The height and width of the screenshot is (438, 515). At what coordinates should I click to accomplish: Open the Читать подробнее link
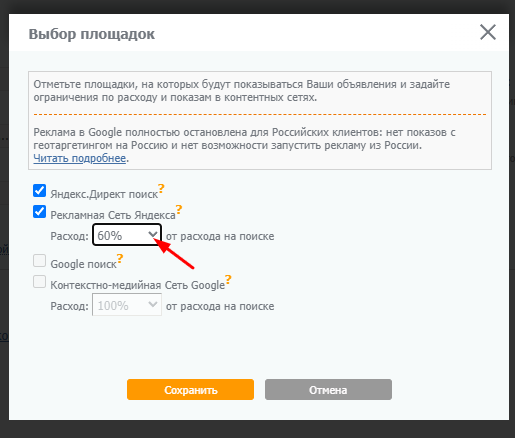click(80, 158)
